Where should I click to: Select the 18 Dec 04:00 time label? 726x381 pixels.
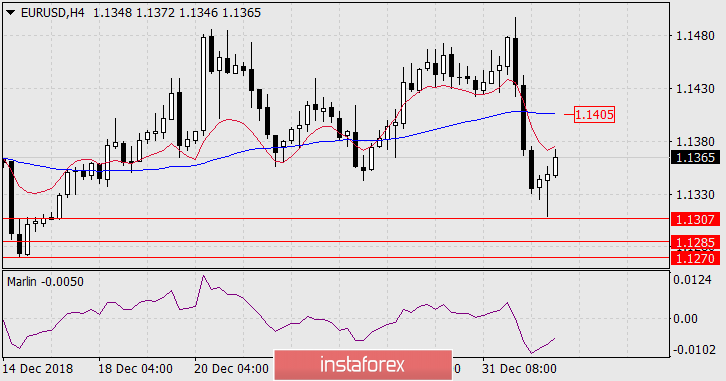135,369
